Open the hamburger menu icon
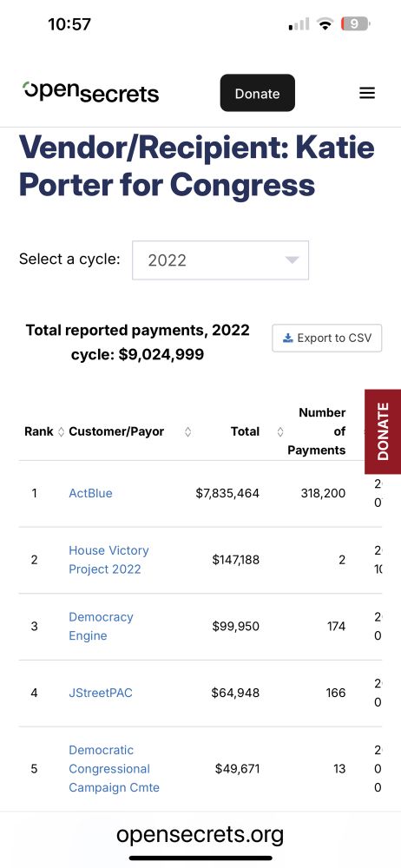The image size is (401, 868). tap(367, 93)
